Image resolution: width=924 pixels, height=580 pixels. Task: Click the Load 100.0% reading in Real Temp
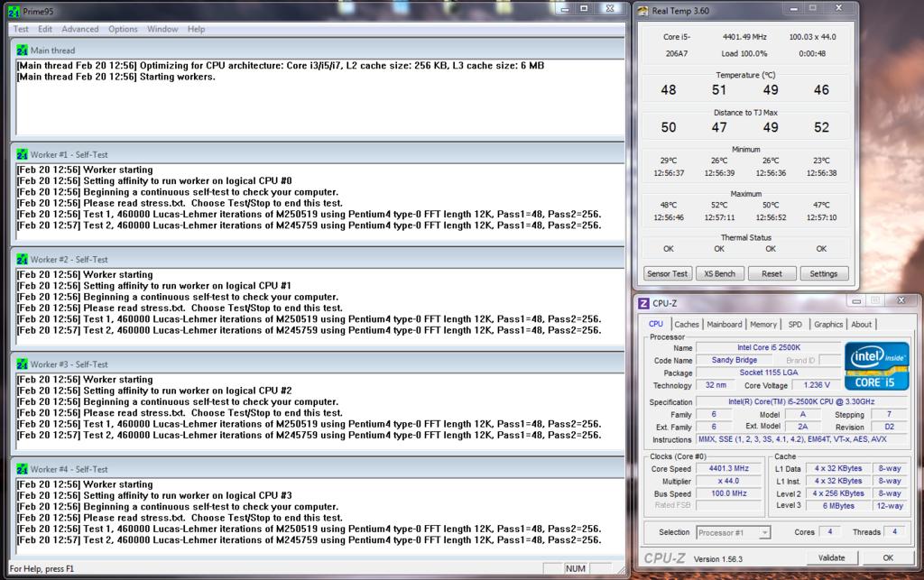[x=744, y=53]
